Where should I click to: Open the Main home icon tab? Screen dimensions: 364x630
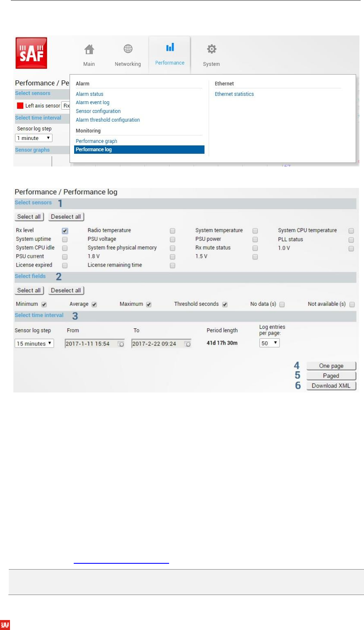[89, 49]
